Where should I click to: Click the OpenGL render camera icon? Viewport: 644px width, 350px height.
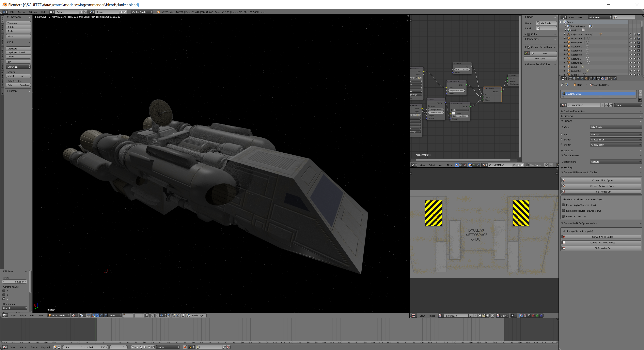pos(173,316)
